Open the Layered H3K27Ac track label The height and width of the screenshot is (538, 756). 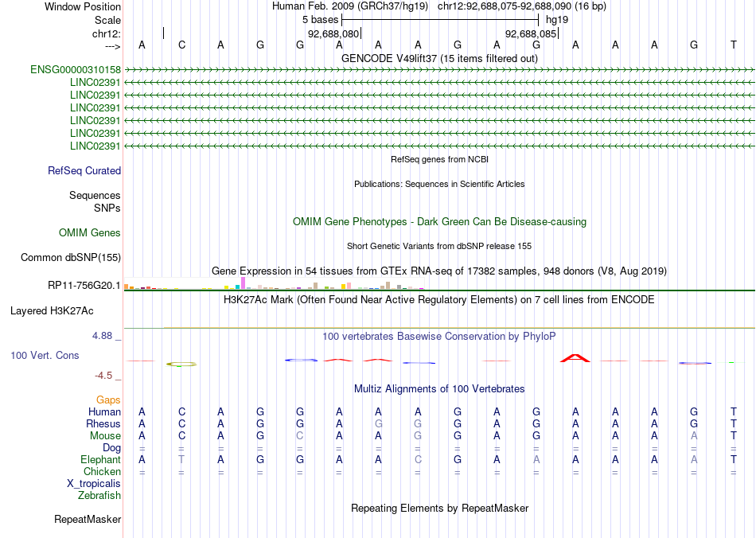[x=52, y=311]
